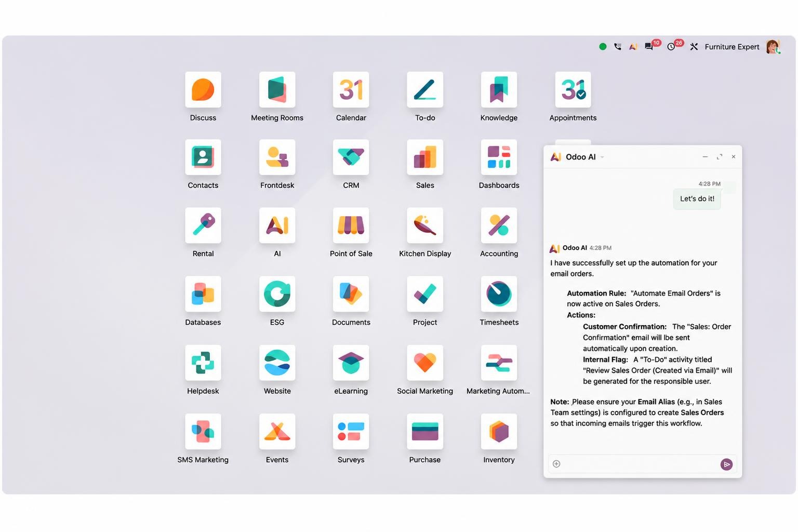Open the Social Marketing app
This screenshot has width=798, height=532.
click(425, 363)
